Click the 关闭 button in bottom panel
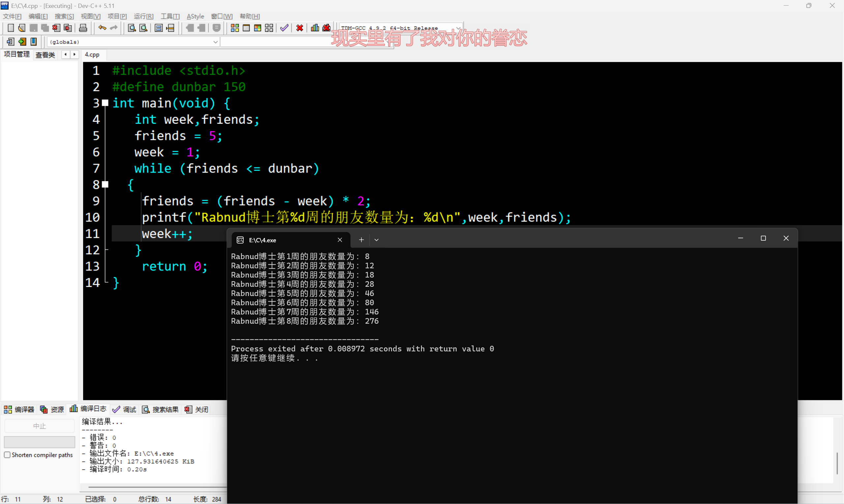This screenshot has width=844, height=504. (x=196, y=410)
